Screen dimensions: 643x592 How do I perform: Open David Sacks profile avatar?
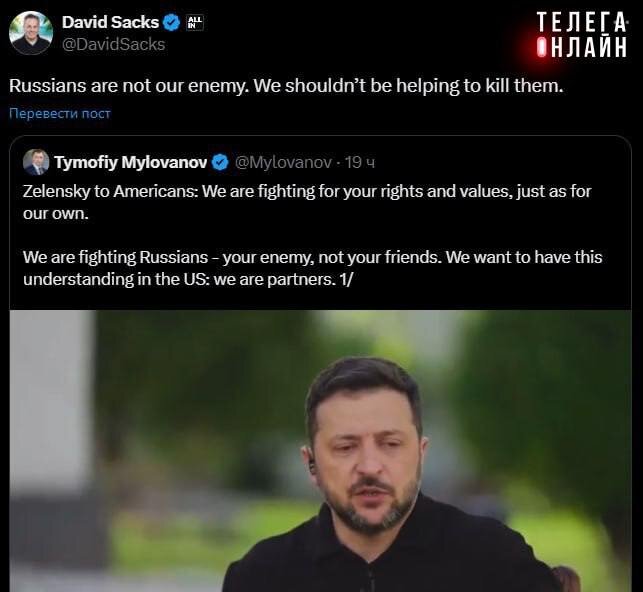point(31,33)
